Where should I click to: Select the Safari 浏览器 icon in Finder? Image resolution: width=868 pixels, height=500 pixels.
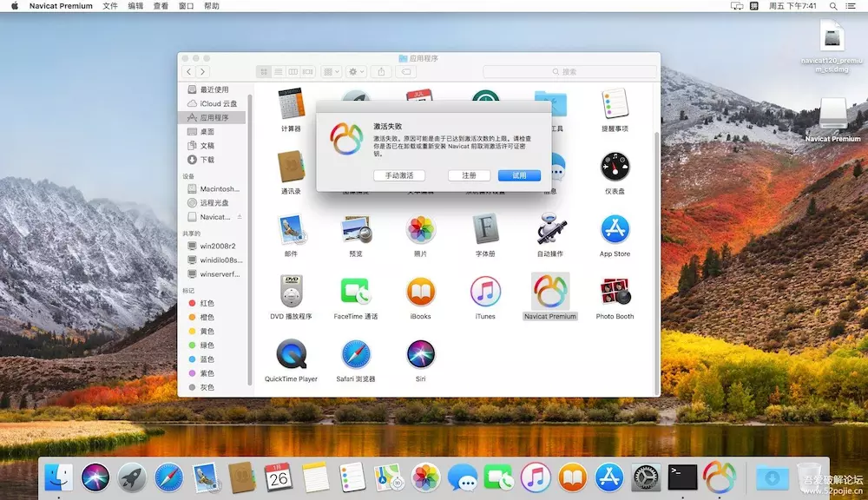(x=356, y=354)
